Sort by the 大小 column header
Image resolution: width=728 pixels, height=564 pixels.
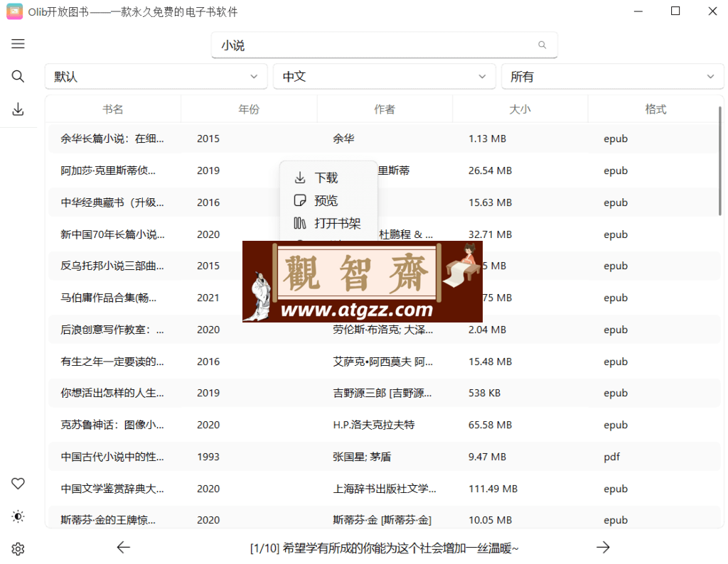pyautogui.click(x=520, y=109)
